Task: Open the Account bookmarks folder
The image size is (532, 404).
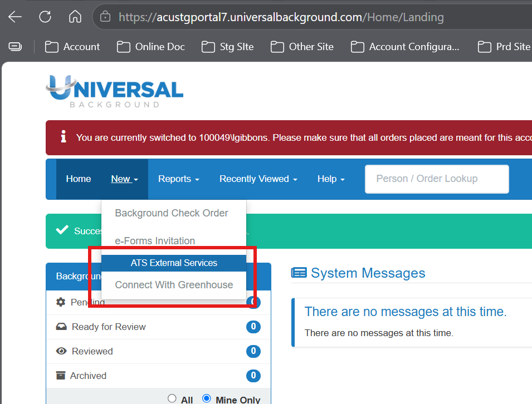Action: [72, 47]
